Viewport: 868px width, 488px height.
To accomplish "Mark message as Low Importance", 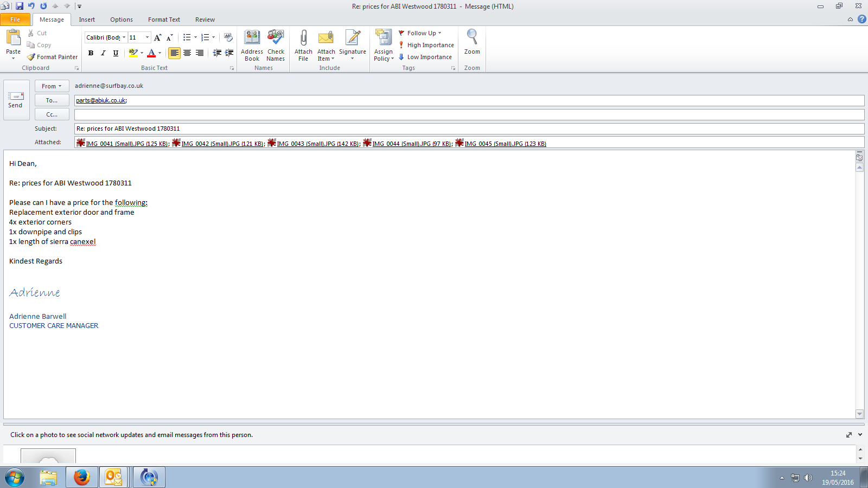I will click(425, 57).
